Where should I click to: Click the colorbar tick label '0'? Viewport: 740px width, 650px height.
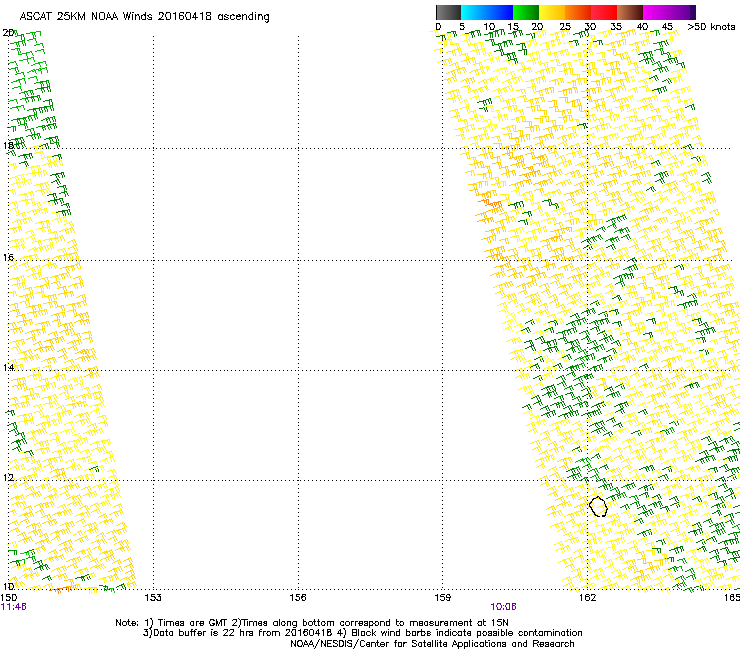point(438,27)
